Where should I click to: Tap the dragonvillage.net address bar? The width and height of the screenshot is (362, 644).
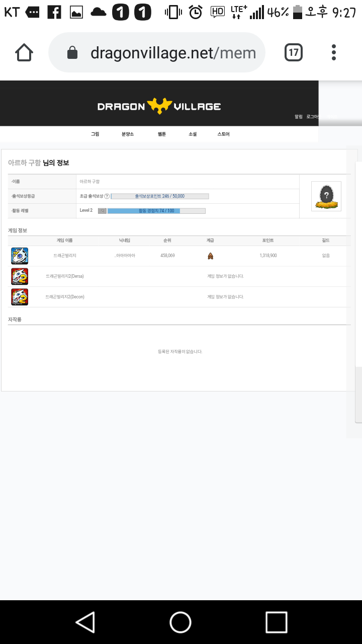point(156,53)
